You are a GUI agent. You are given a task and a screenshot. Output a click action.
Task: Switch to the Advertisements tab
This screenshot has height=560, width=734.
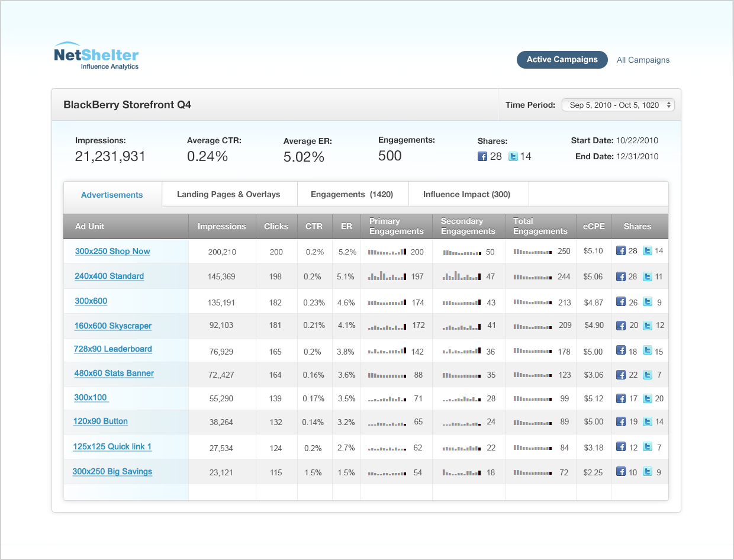[112, 195]
